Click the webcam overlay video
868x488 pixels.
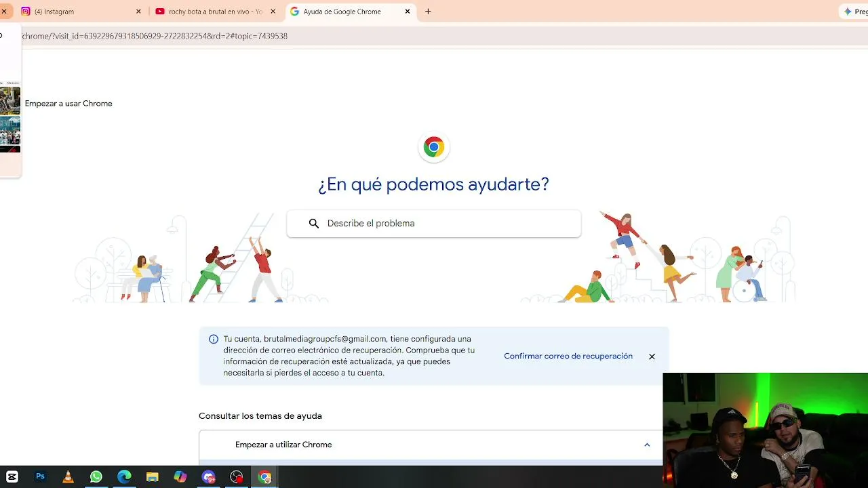point(766,430)
